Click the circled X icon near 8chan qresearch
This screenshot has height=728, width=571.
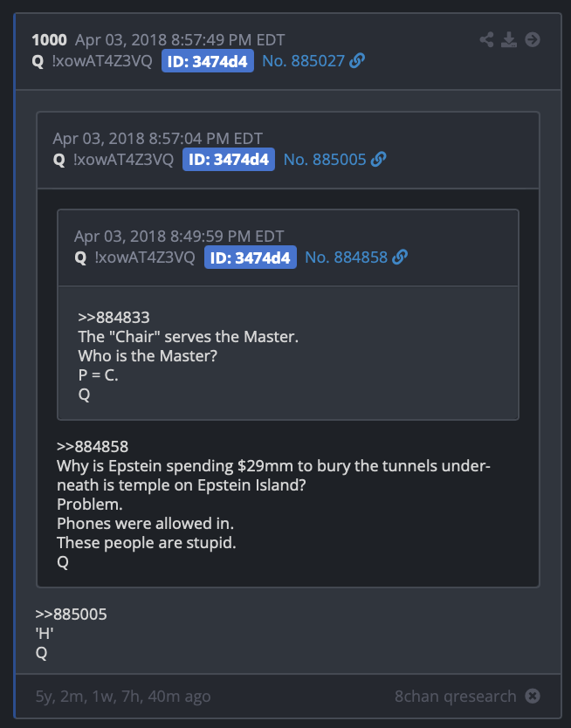[533, 696]
